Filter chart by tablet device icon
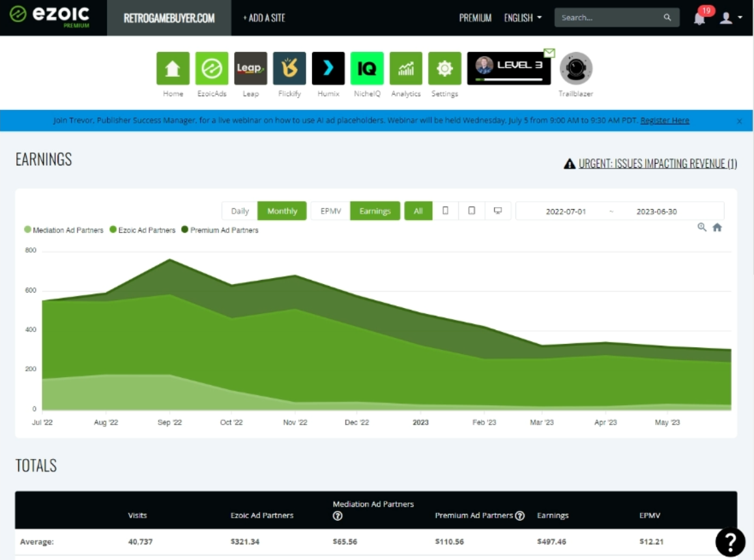Image resolution: width=754 pixels, height=560 pixels. point(472,211)
